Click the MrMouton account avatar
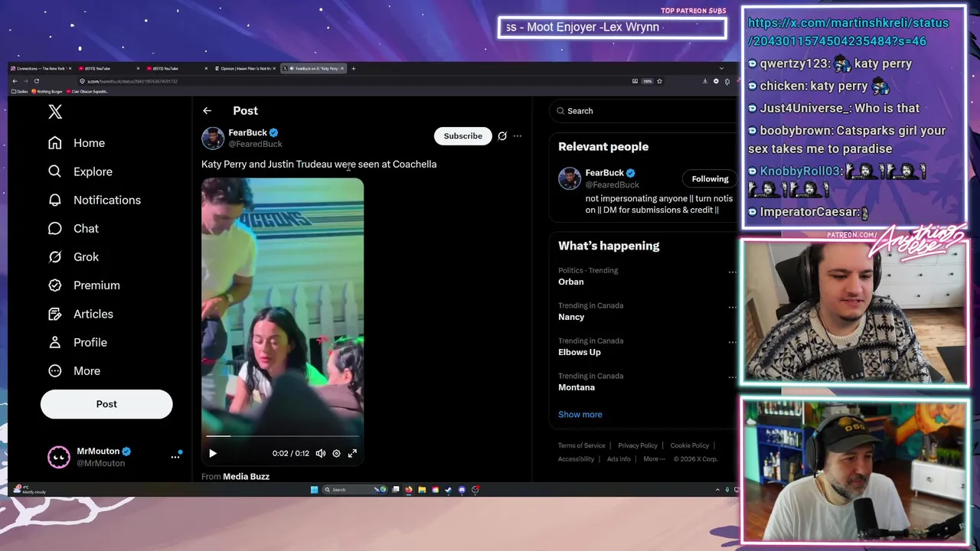 click(59, 457)
